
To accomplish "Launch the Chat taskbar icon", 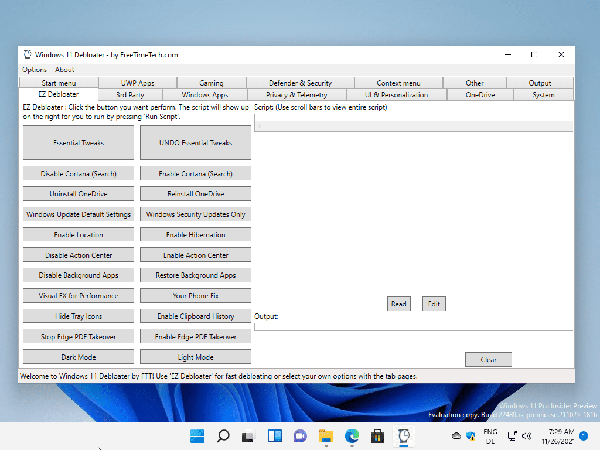I will tap(300, 435).
